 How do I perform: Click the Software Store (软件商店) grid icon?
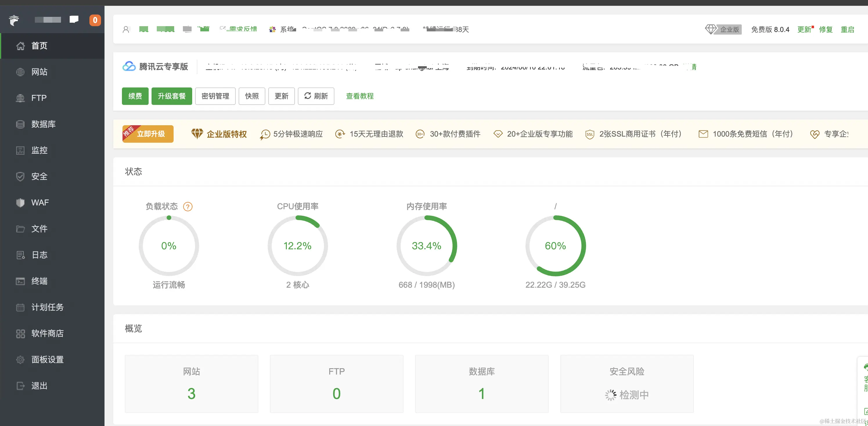click(x=20, y=334)
